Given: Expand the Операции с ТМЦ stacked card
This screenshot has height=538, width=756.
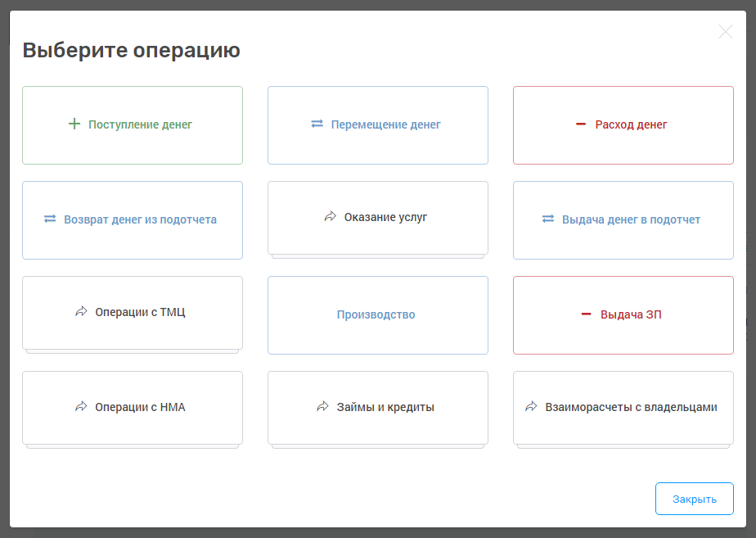Looking at the screenshot, I should [x=140, y=312].
